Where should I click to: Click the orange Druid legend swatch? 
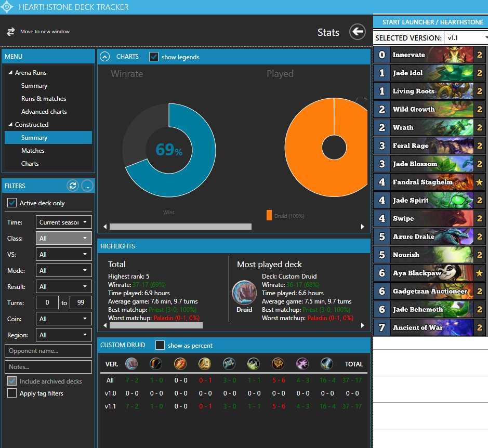point(269,216)
